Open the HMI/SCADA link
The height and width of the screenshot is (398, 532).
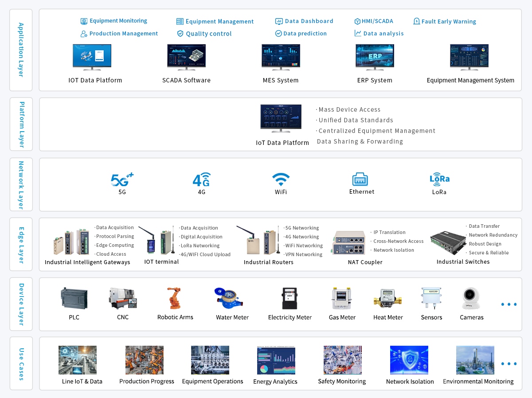pyautogui.click(x=377, y=21)
